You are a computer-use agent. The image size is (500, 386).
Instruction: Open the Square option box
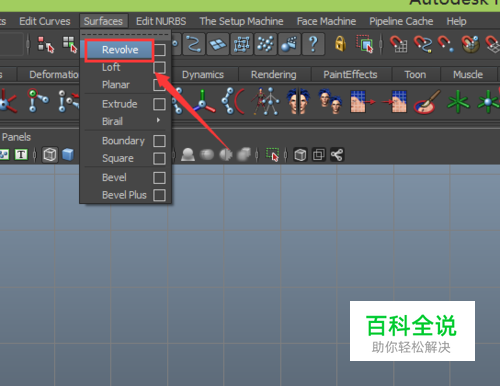point(159,158)
